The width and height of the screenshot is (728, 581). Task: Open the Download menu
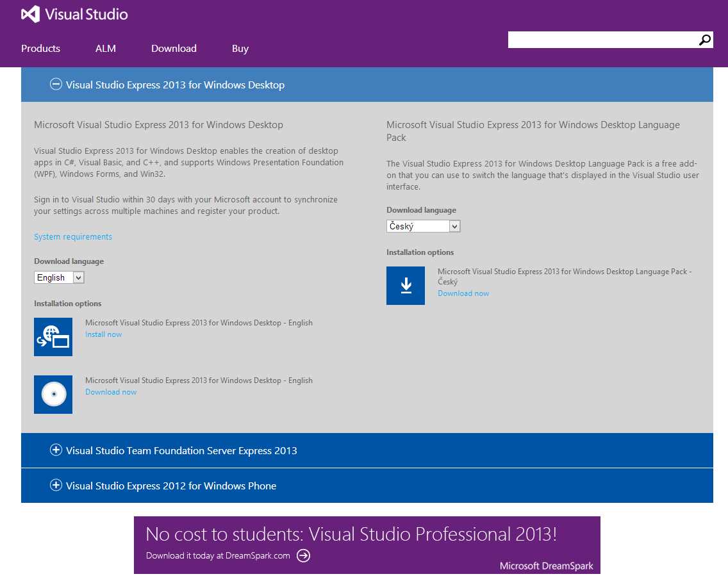(x=174, y=48)
